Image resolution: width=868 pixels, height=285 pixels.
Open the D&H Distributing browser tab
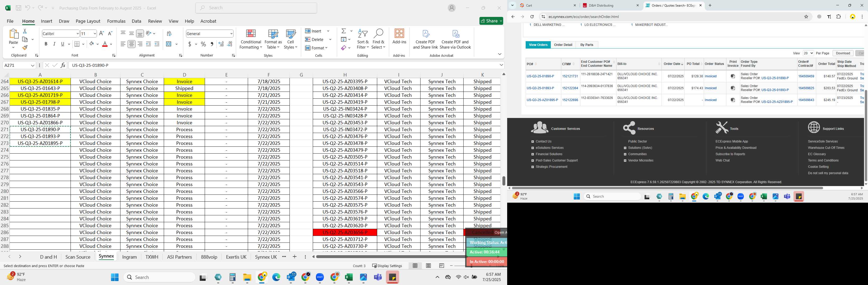click(610, 5)
